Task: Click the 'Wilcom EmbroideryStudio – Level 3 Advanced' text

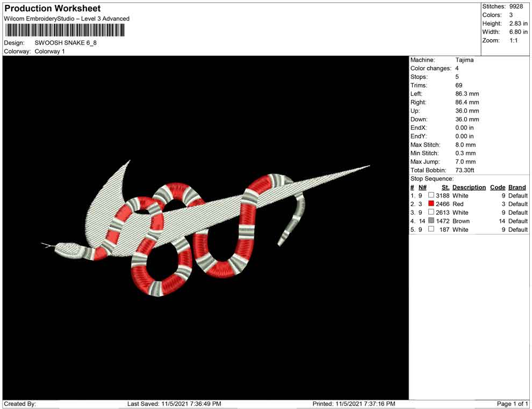Action: point(67,19)
